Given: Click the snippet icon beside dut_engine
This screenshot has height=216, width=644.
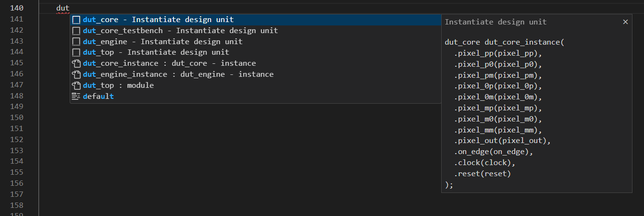Looking at the screenshot, I should pyautogui.click(x=76, y=42).
